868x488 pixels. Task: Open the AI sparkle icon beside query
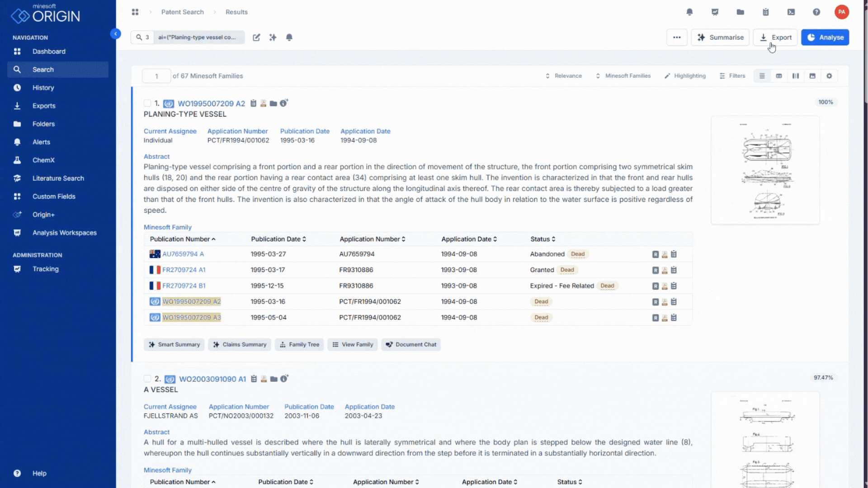[x=273, y=38]
